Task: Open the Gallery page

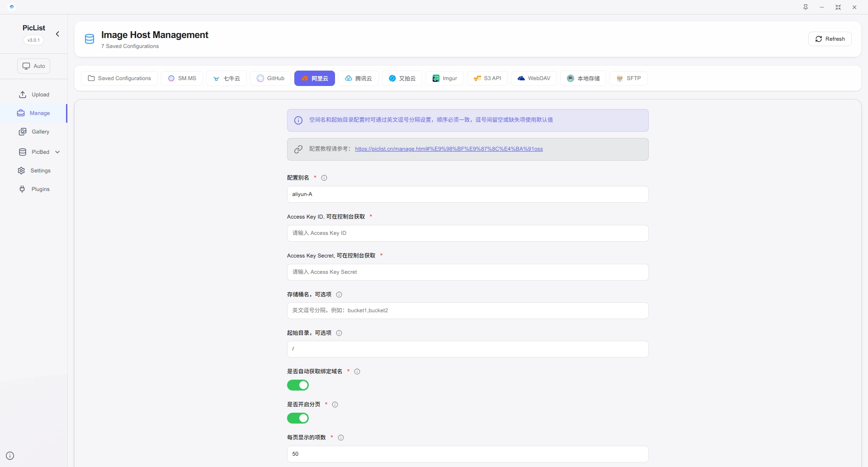Action: 34,132
